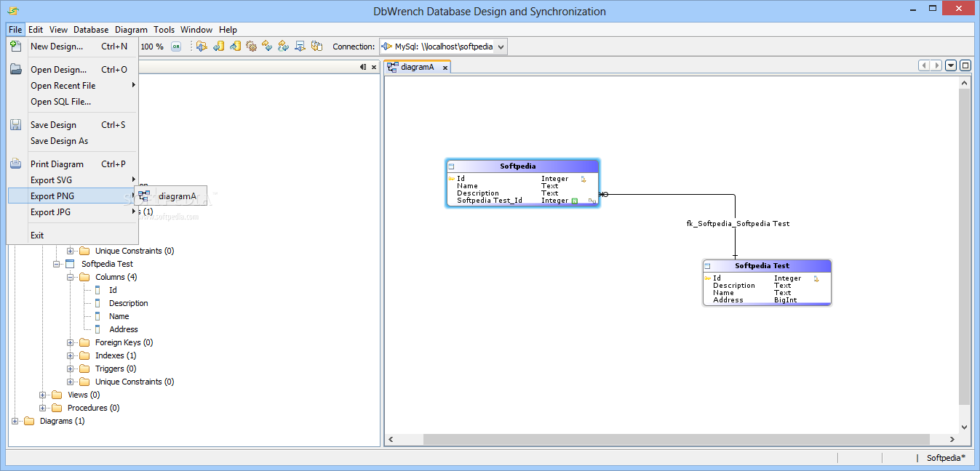Screen dimensions: 980x471
Task: Click the first database sync toolbar icon
Action: (202, 47)
